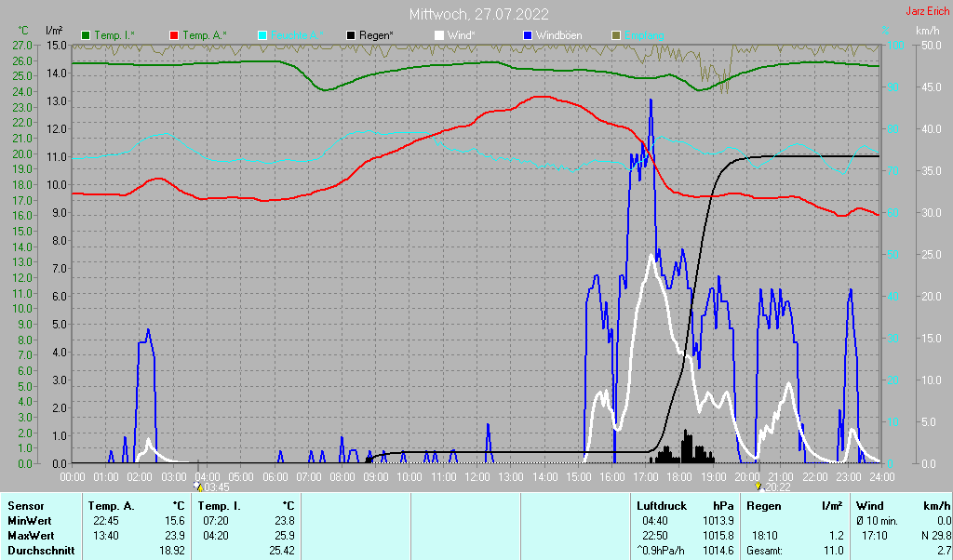Click the olive-colored legend square
Viewport: 953px width, 560px height.
pyautogui.click(x=616, y=35)
